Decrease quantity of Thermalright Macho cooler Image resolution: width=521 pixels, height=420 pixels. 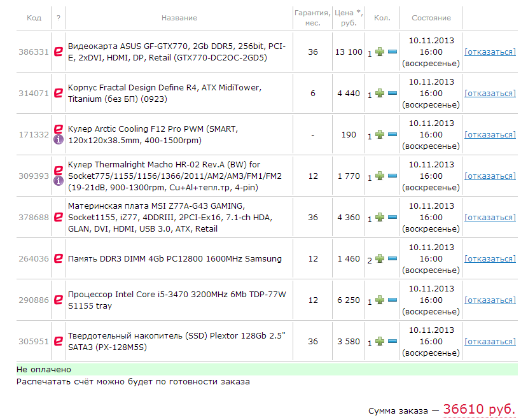tap(392, 176)
